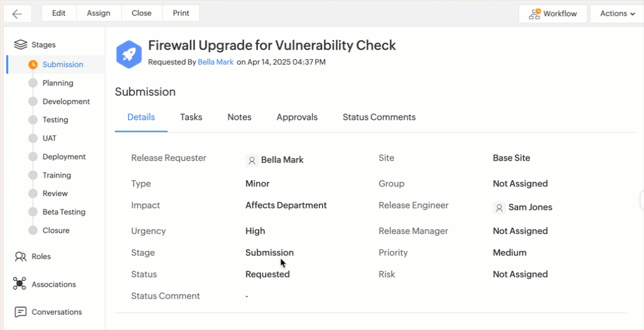Click the Submission stage clock icon
644x330 pixels.
point(33,65)
